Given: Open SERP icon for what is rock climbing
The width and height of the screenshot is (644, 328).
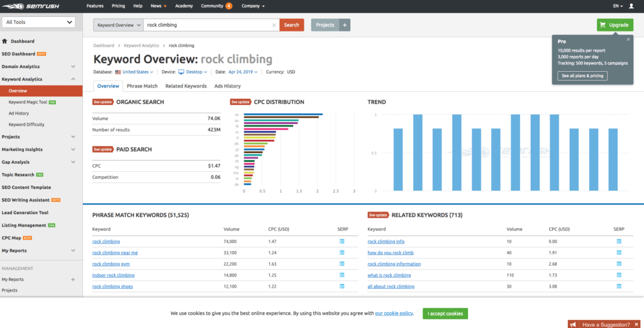Looking at the screenshot, I should (x=619, y=275).
